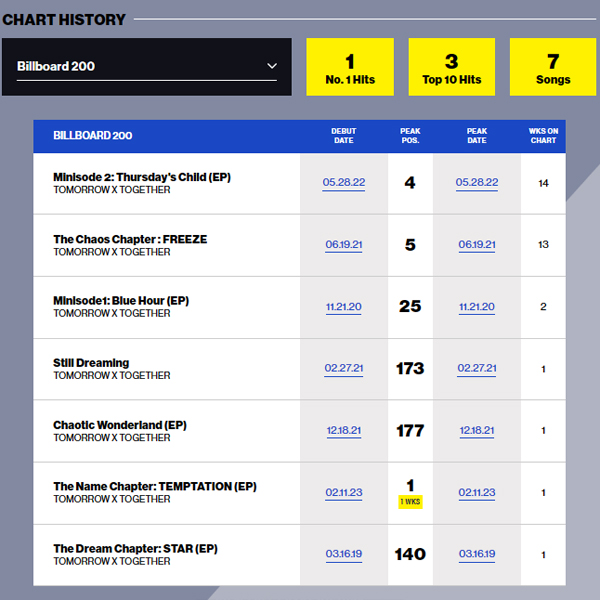Click the 7 Songs yellow tile

[x=553, y=67]
